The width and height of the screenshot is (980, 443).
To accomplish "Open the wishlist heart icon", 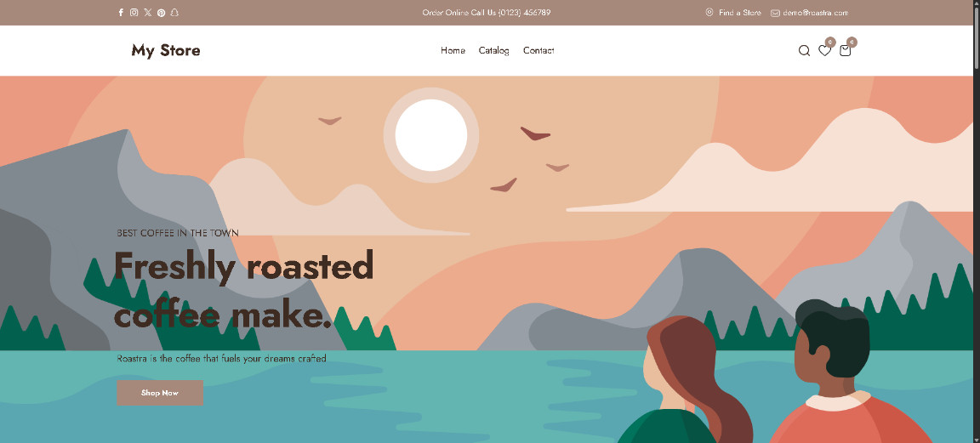I will (x=825, y=51).
